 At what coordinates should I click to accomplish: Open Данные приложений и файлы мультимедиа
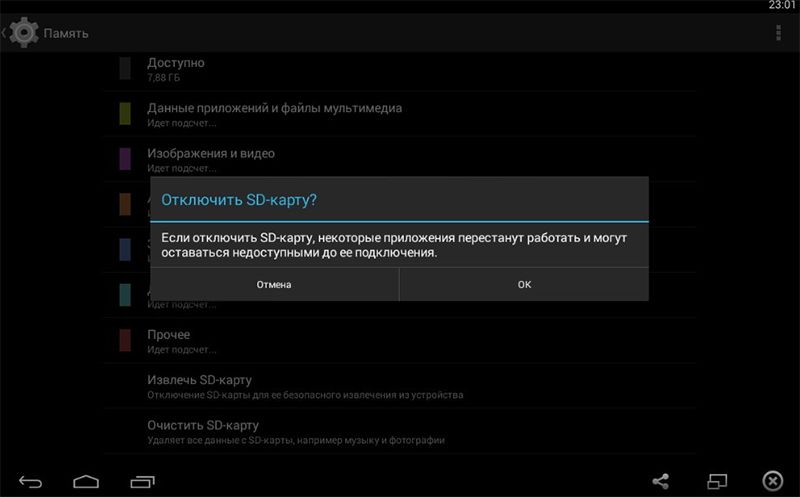(x=274, y=113)
